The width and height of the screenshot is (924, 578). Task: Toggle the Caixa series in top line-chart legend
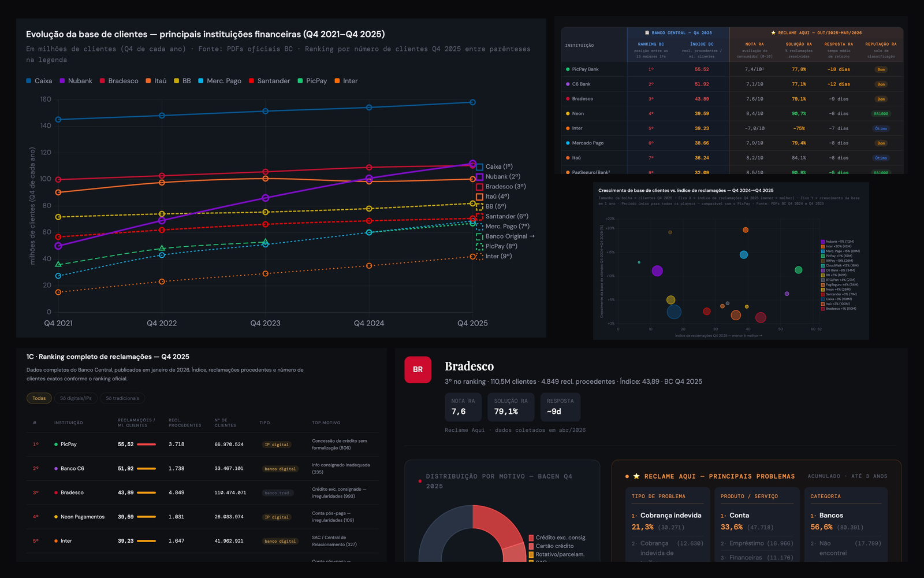click(x=39, y=81)
